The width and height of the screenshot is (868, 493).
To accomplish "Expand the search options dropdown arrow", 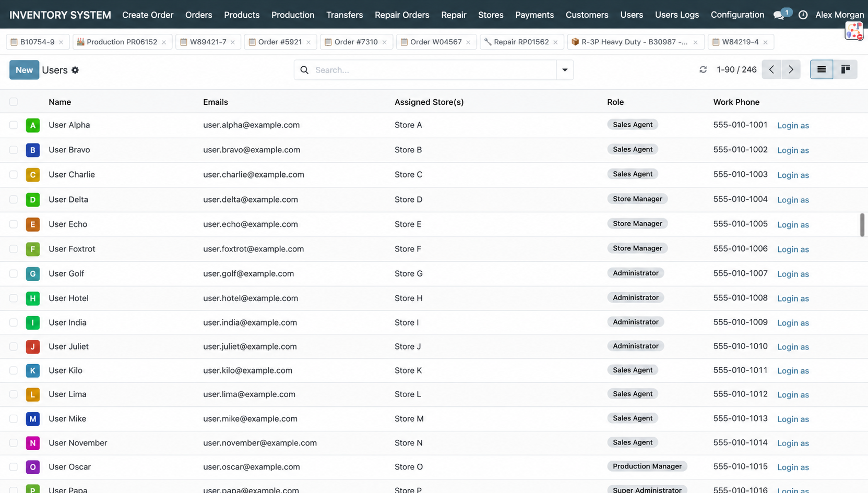I will tap(565, 70).
